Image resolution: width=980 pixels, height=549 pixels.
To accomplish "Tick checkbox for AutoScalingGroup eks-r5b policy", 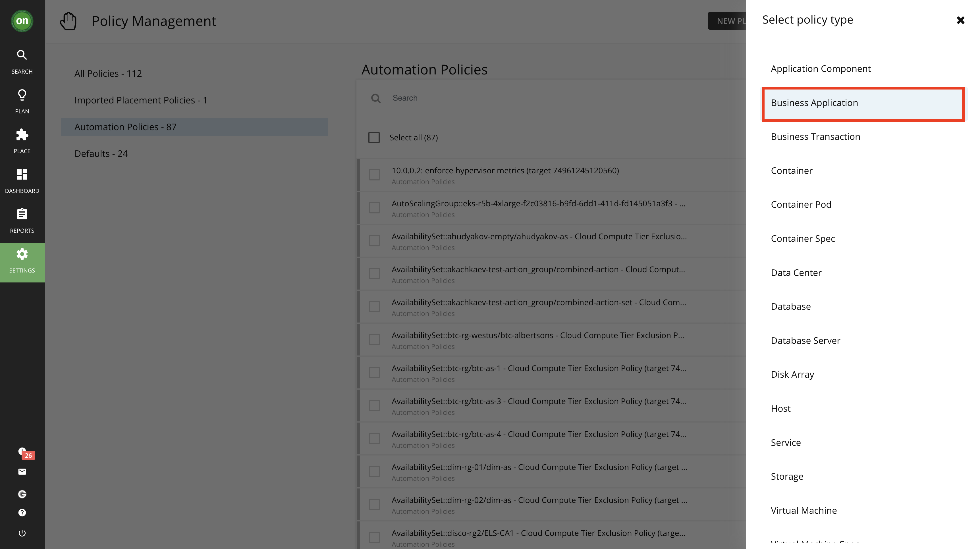I will point(374,208).
